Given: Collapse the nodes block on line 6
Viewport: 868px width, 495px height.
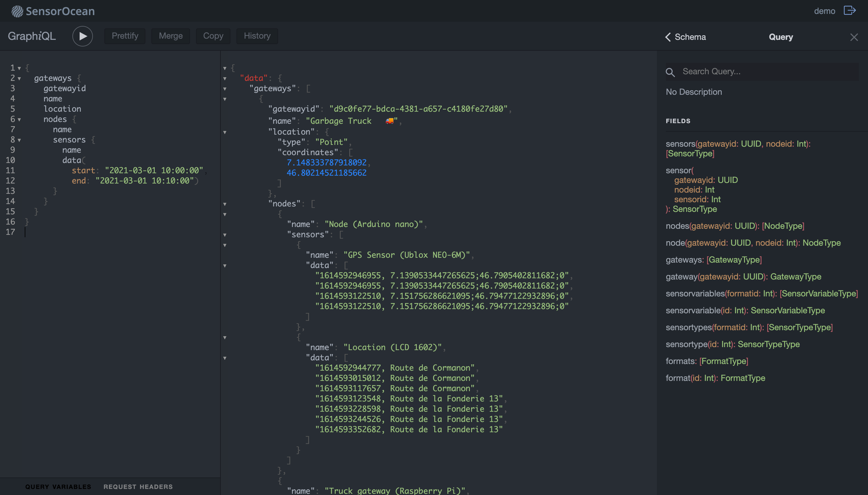Looking at the screenshot, I should (x=20, y=119).
